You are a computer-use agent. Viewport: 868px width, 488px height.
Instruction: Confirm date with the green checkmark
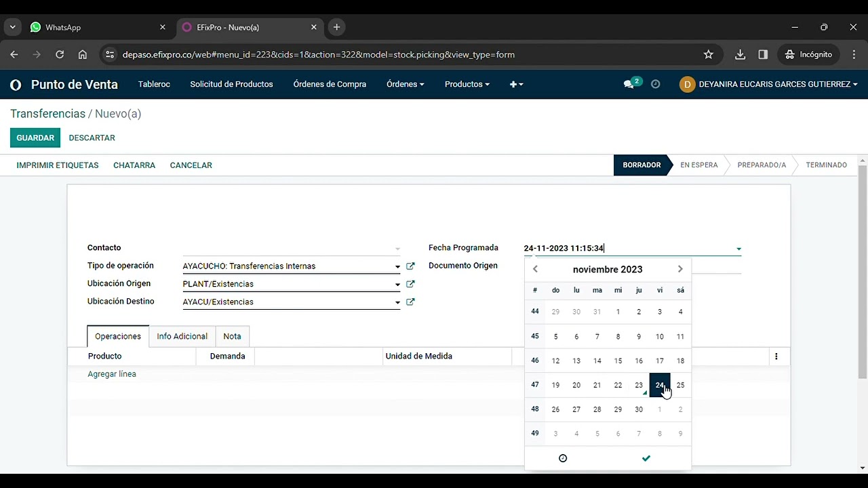[x=646, y=458]
